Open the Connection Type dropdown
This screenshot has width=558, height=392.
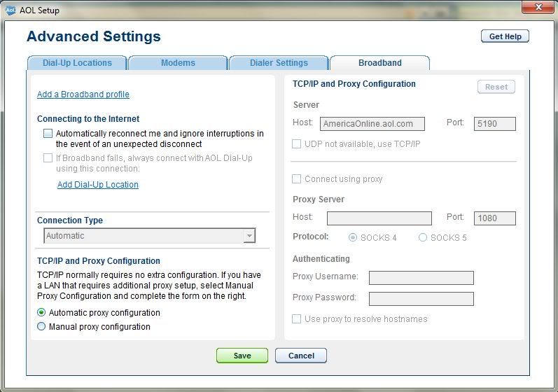click(149, 235)
